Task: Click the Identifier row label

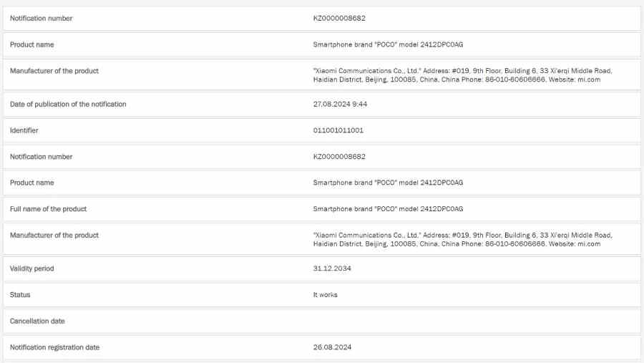Action: coord(24,130)
